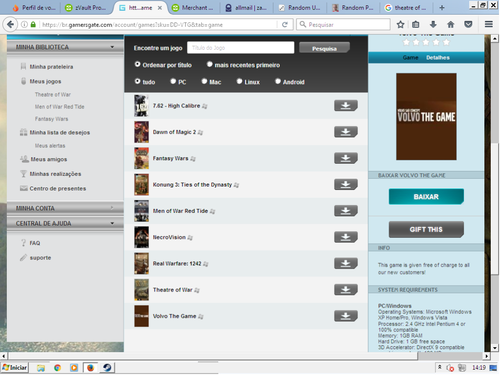This screenshot has height=375, width=500.
Task: Open the folder icon in the taskbar
Action: [41, 368]
